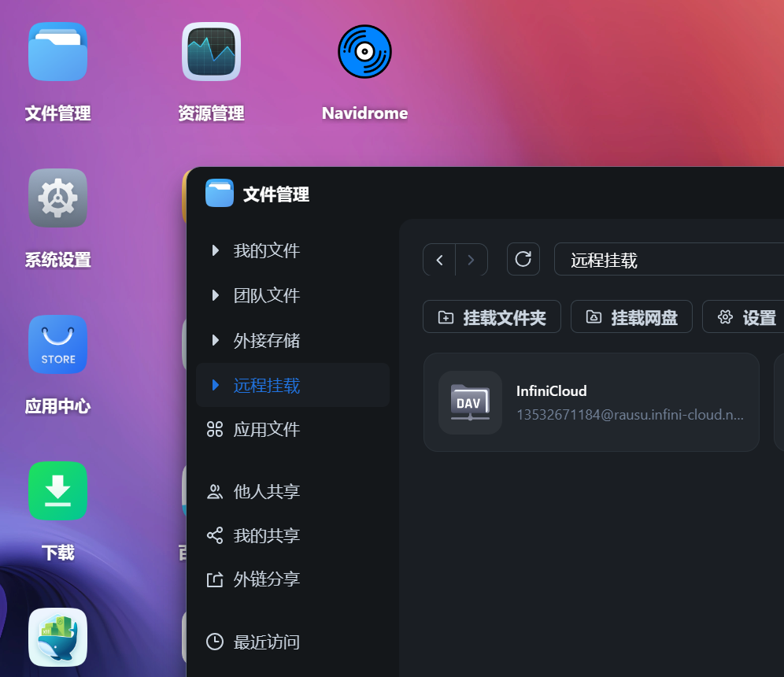Open the 设置 button in toolbar
784x677 pixels.
tap(744, 316)
